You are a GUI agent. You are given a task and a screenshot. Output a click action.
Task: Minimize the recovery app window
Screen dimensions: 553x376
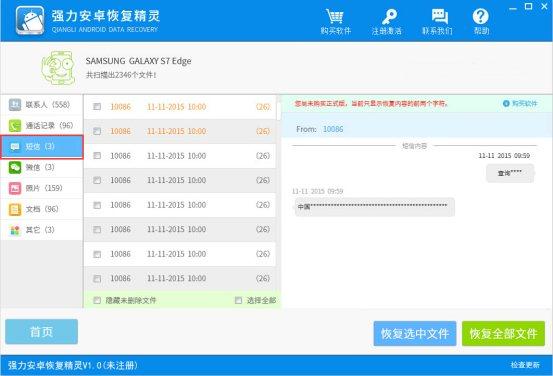[513, 7]
